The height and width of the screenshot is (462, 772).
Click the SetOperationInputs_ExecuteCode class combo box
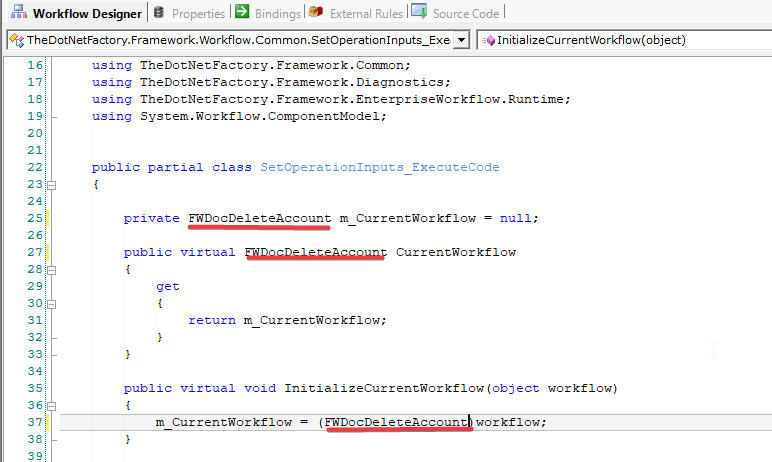238,40
